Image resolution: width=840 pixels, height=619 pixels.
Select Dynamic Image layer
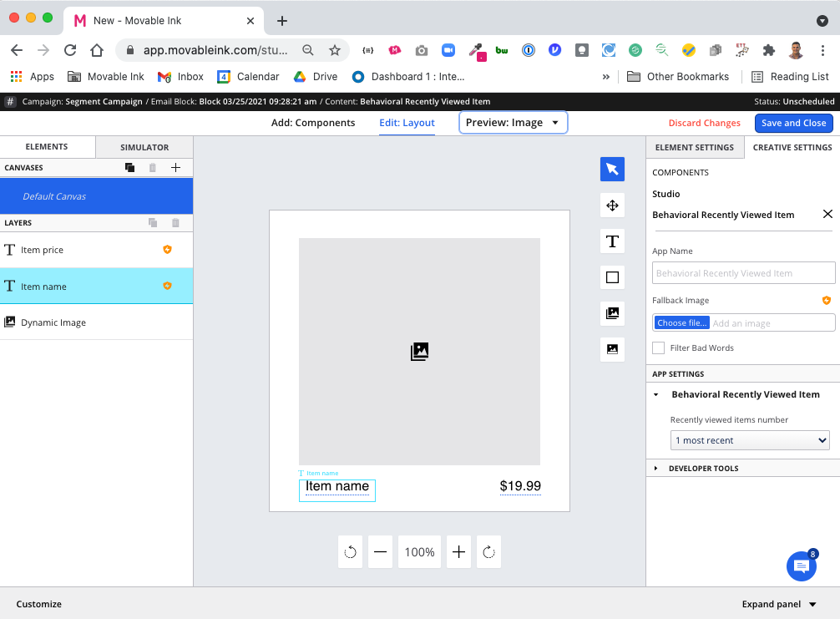(x=96, y=322)
